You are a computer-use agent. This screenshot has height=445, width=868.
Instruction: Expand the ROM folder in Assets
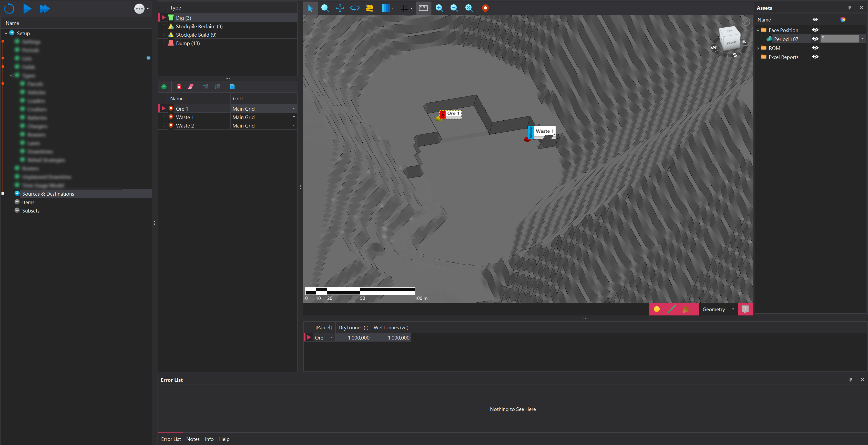(x=758, y=48)
